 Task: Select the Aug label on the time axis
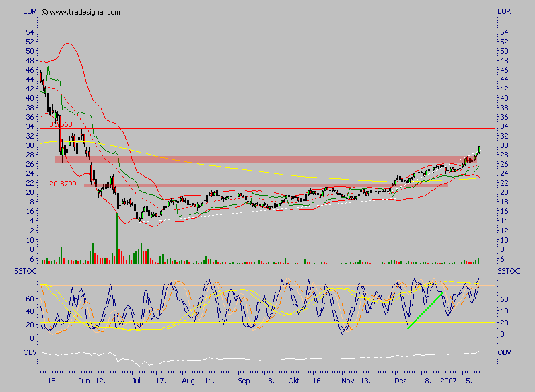(190, 381)
